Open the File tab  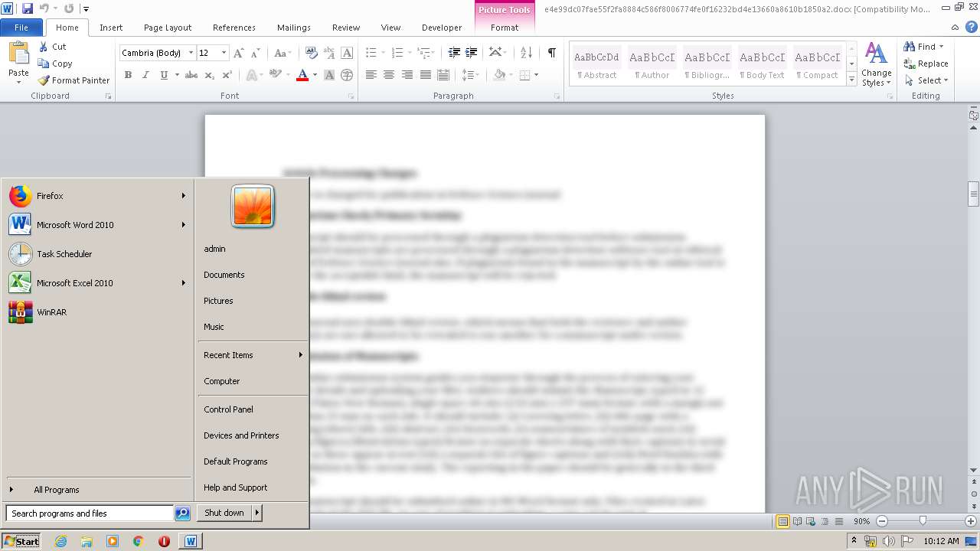21,28
